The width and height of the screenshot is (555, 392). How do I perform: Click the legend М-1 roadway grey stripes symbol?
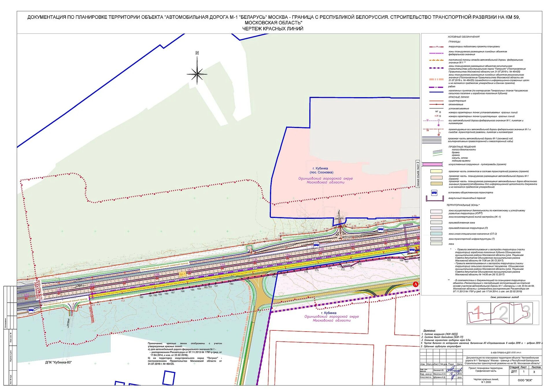point(432,140)
